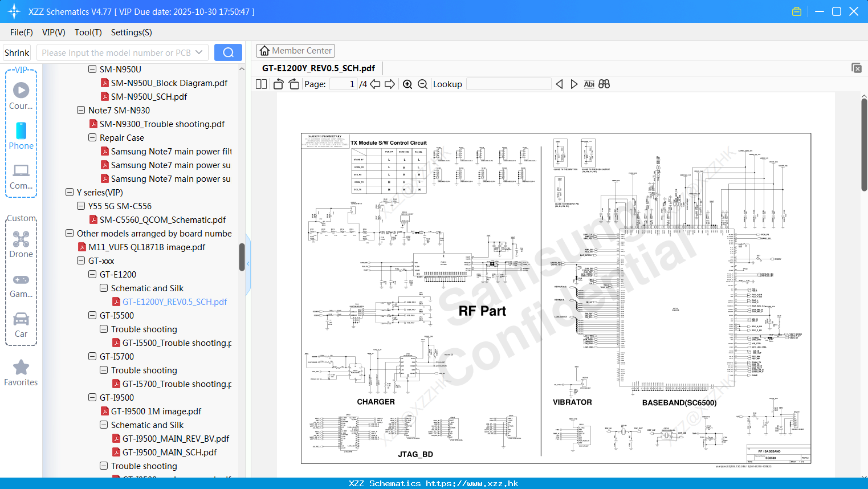
Task: Collapse the left panel splitter handle
Action: click(248, 264)
